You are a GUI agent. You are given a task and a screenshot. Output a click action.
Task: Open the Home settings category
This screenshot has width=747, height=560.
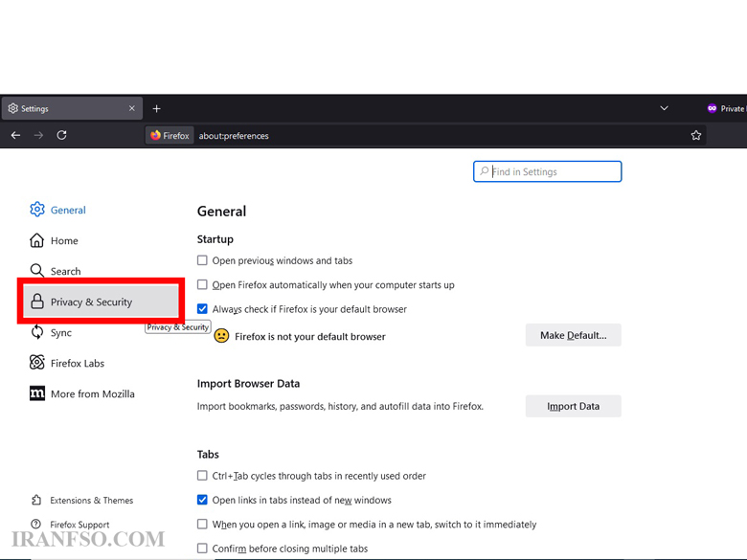(64, 241)
